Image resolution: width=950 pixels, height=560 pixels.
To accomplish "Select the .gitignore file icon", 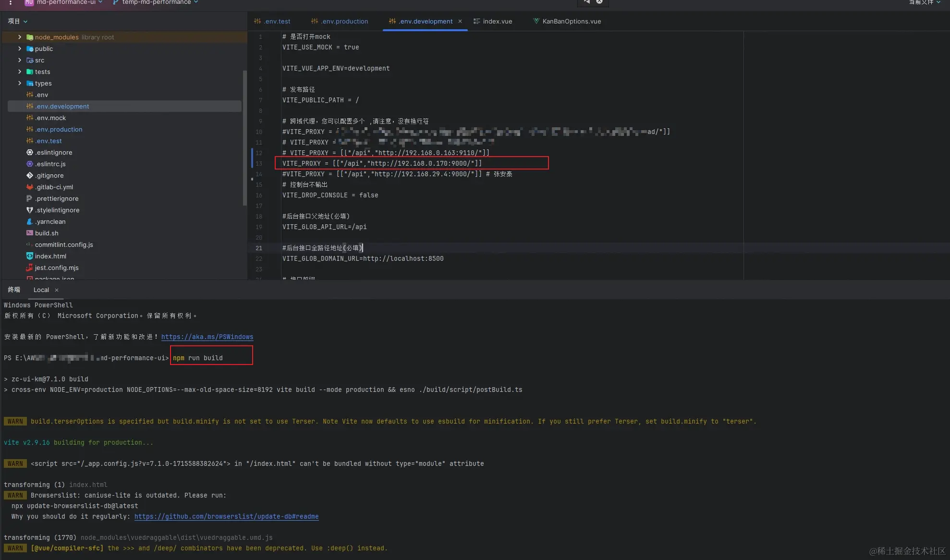I will tap(30, 175).
